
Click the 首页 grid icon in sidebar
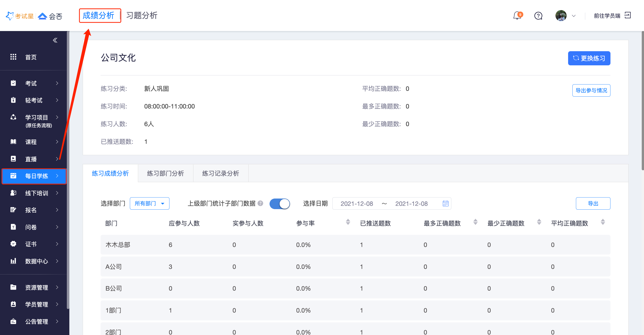click(13, 57)
